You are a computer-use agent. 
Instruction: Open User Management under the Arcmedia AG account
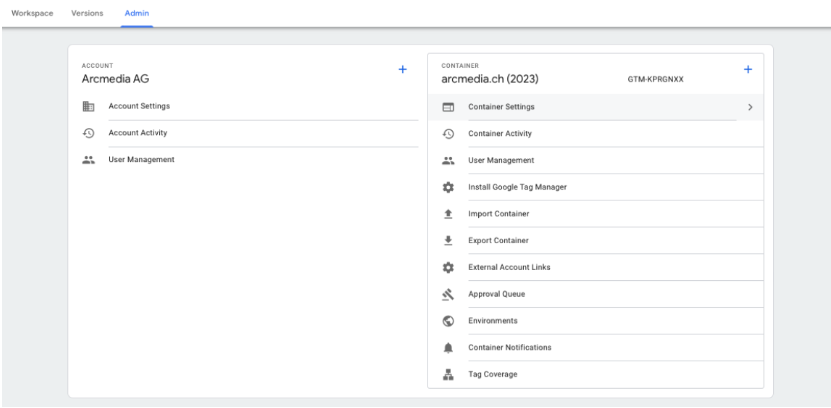click(142, 159)
